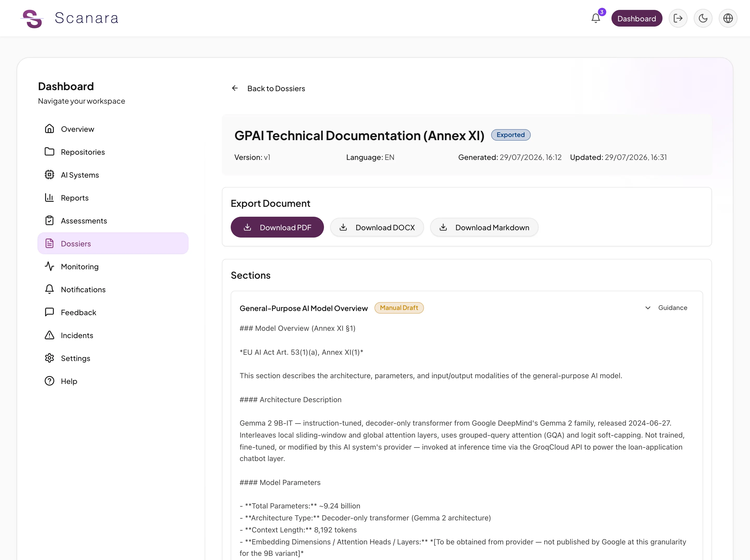Viewport: 750px width, 560px height.
Task: Click the Overview home icon
Action: (x=49, y=129)
